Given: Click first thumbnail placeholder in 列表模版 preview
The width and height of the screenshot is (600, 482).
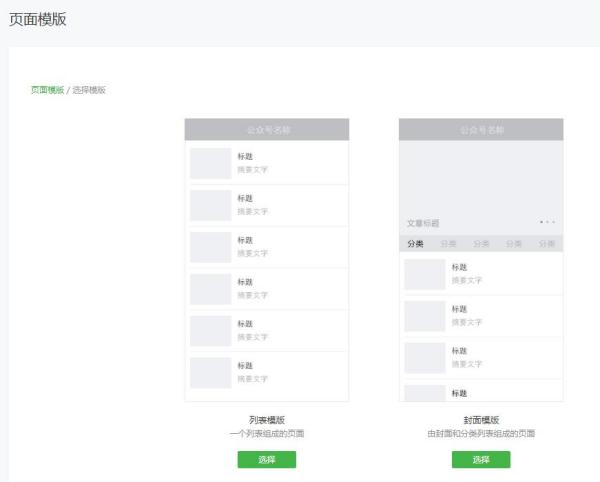Looking at the screenshot, I should 210,163.
